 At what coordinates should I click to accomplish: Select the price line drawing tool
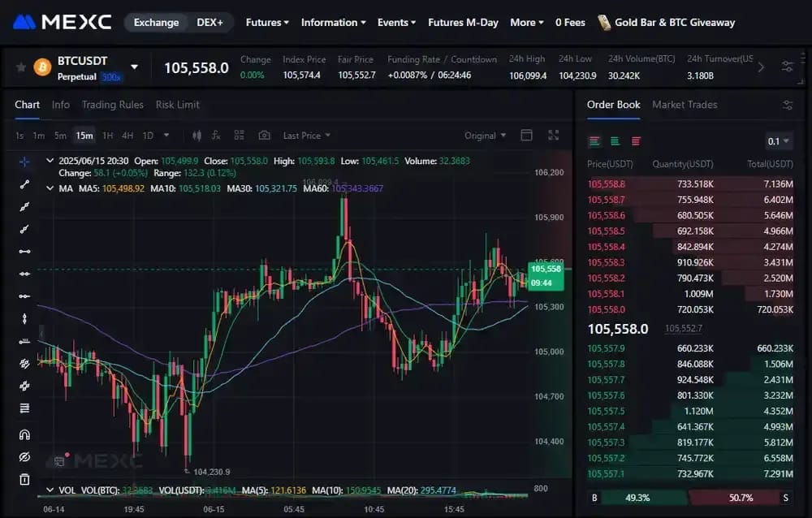pos(24,341)
